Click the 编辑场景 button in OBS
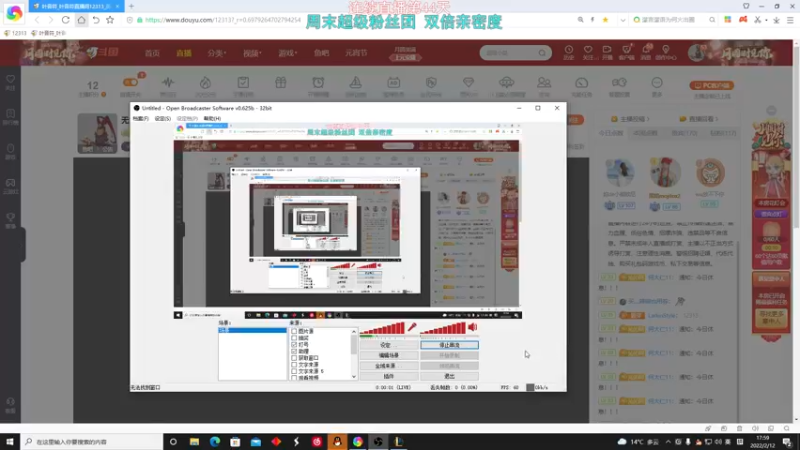Image resolution: width=800 pixels, height=450 pixels. (389, 356)
